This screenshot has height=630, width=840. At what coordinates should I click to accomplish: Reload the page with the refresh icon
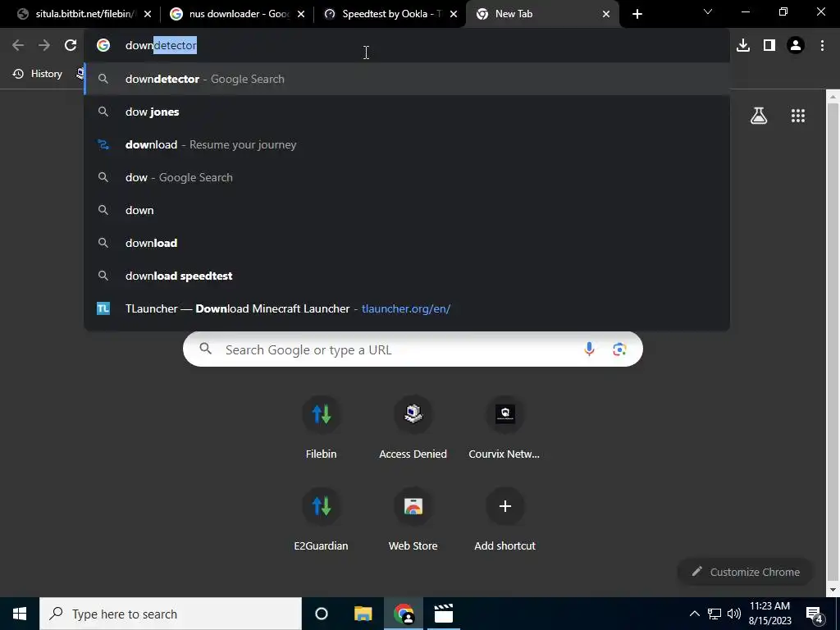coord(71,46)
